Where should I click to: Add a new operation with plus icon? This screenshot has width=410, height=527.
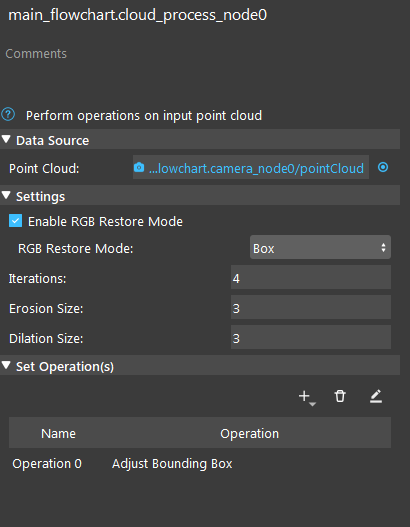point(306,397)
